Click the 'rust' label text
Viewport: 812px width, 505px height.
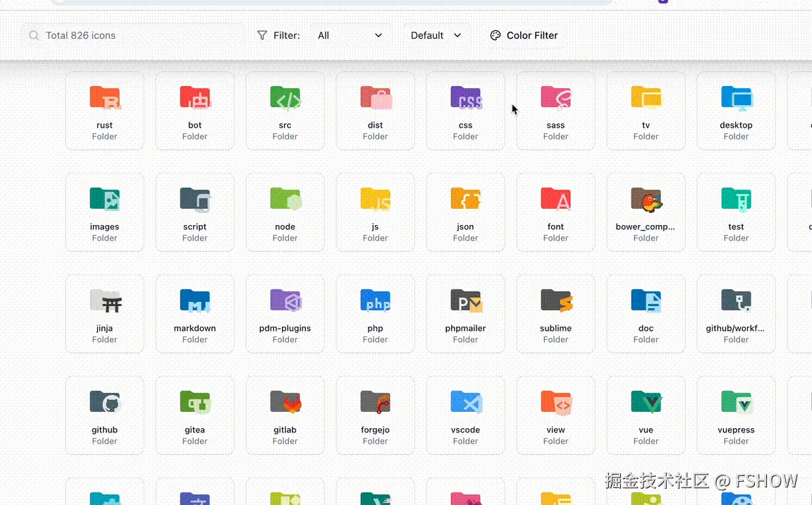[104, 125]
